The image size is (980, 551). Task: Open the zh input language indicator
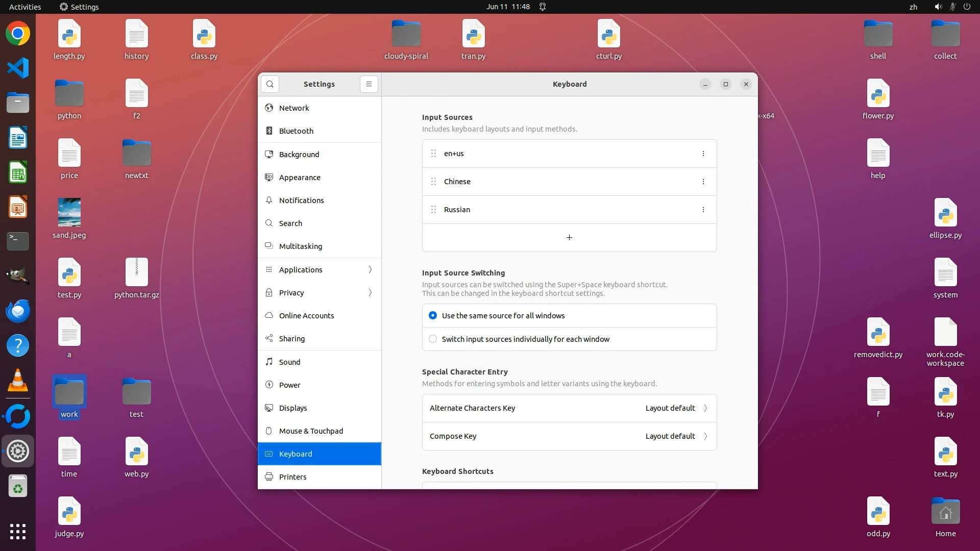(913, 7)
